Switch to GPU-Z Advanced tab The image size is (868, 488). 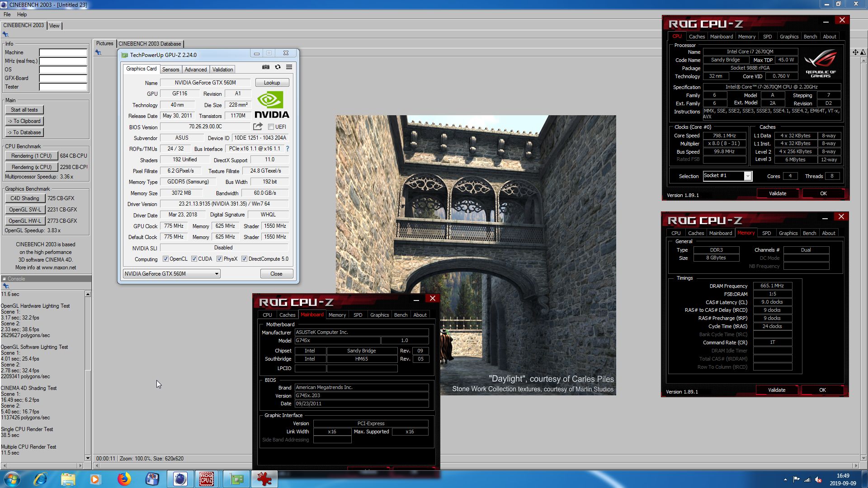point(196,70)
